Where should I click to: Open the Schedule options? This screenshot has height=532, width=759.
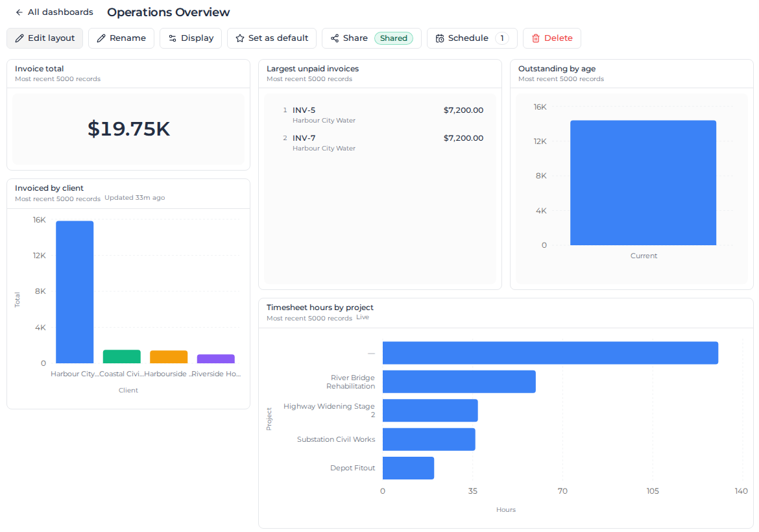point(472,38)
